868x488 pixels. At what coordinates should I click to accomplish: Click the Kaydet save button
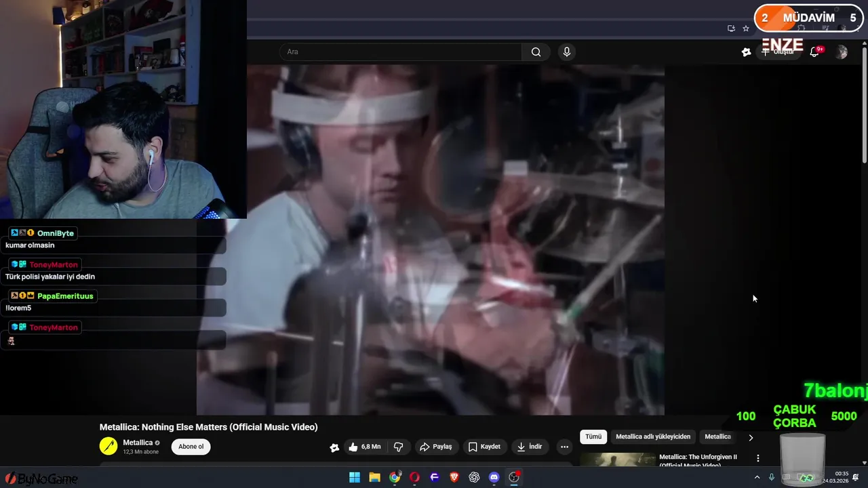(484, 447)
